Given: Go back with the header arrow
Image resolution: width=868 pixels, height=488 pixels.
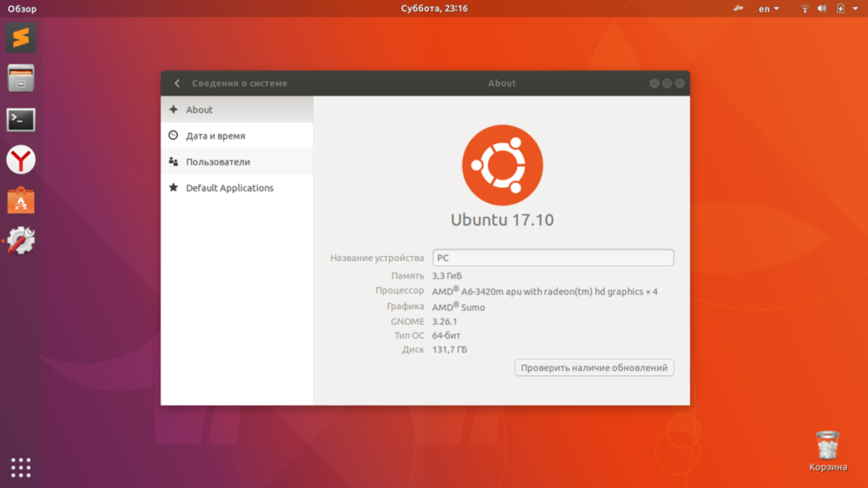Looking at the screenshot, I should (177, 83).
